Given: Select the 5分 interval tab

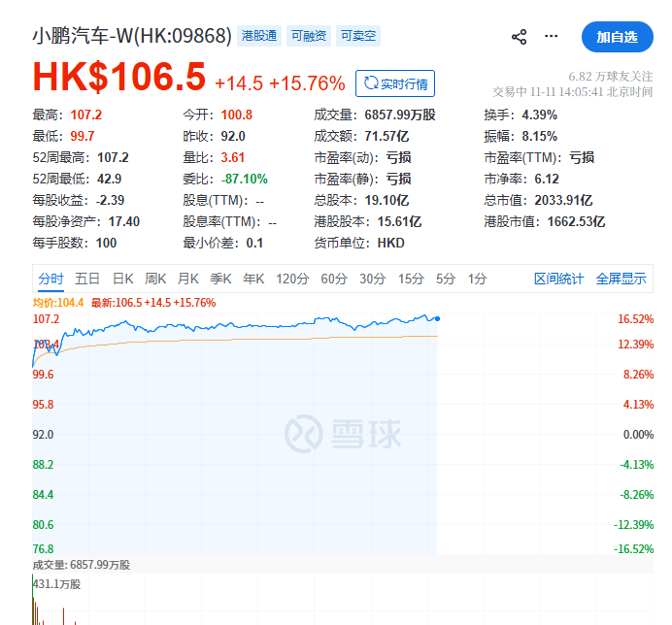Looking at the screenshot, I should coord(446,279).
